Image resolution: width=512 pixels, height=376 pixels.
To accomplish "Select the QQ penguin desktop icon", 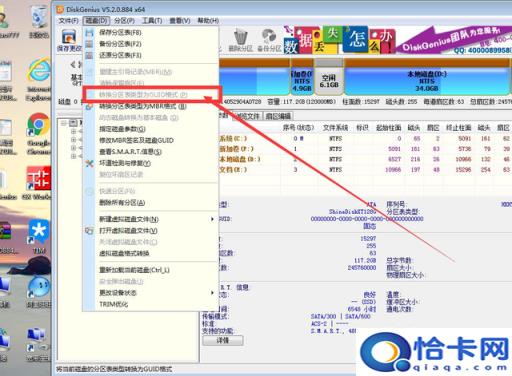I will 39,291.
